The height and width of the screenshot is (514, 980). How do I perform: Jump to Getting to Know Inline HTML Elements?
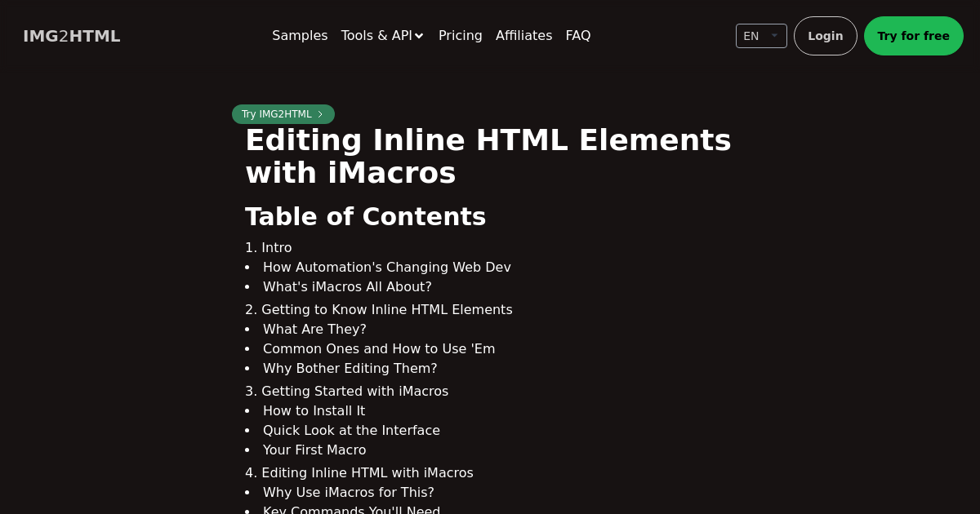(x=386, y=309)
